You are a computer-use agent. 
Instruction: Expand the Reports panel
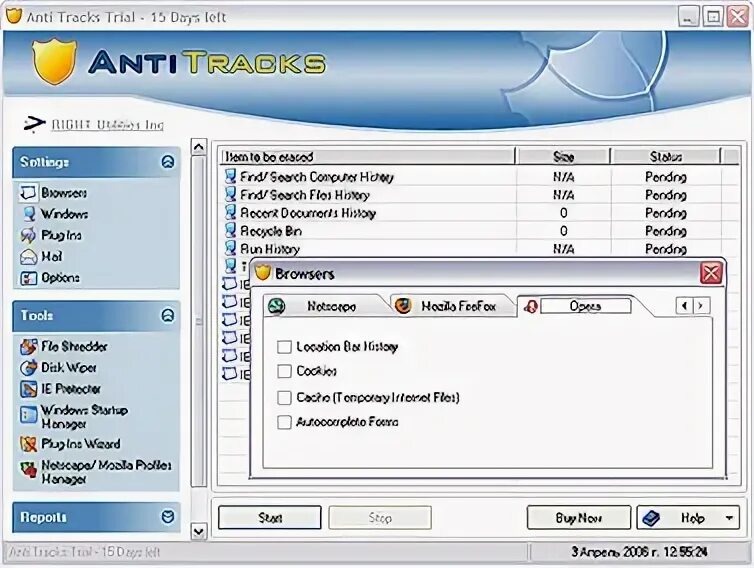(x=168, y=517)
